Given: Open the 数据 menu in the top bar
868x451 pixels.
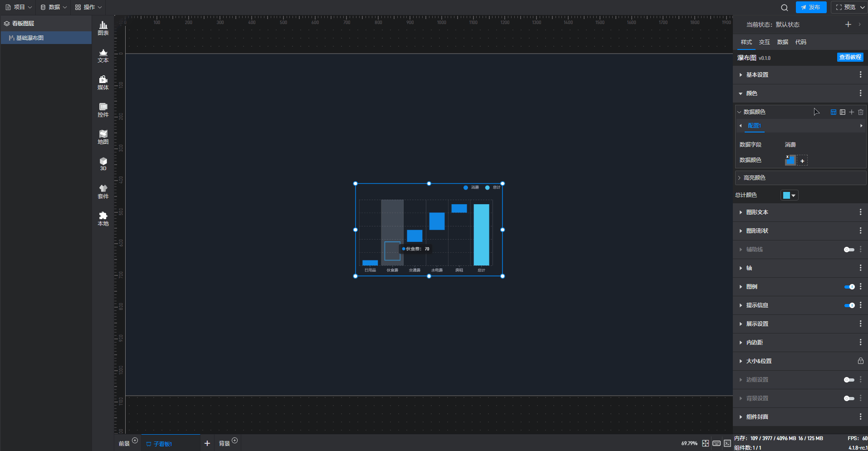Looking at the screenshot, I should 54,7.
